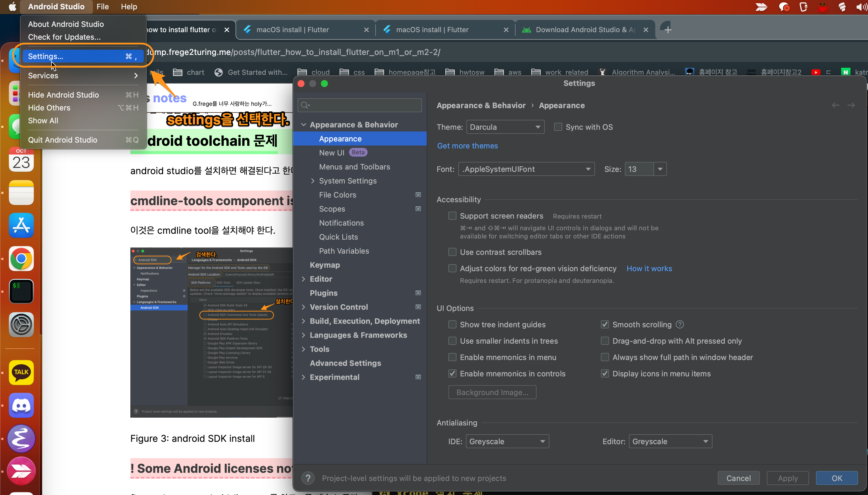Click the help question mark icon

(x=308, y=478)
